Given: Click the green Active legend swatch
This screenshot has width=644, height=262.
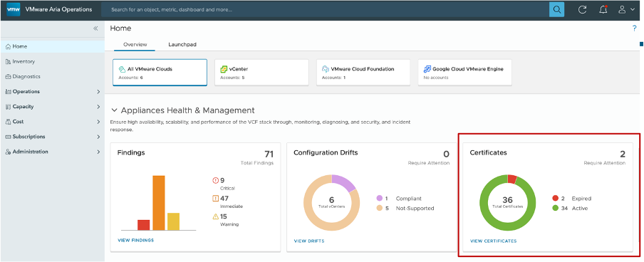Looking at the screenshot, I should pyautogui.click(x=555, y=208).
